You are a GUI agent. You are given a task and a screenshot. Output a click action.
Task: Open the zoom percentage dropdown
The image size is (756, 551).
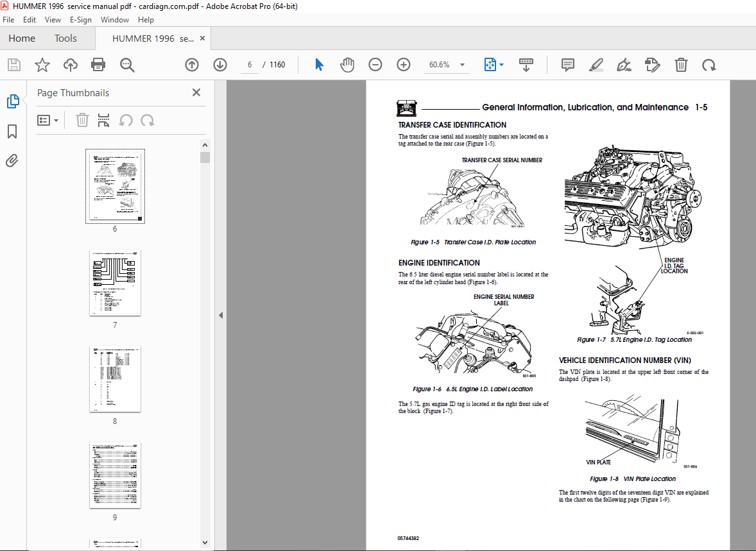[x=461, y=64]
